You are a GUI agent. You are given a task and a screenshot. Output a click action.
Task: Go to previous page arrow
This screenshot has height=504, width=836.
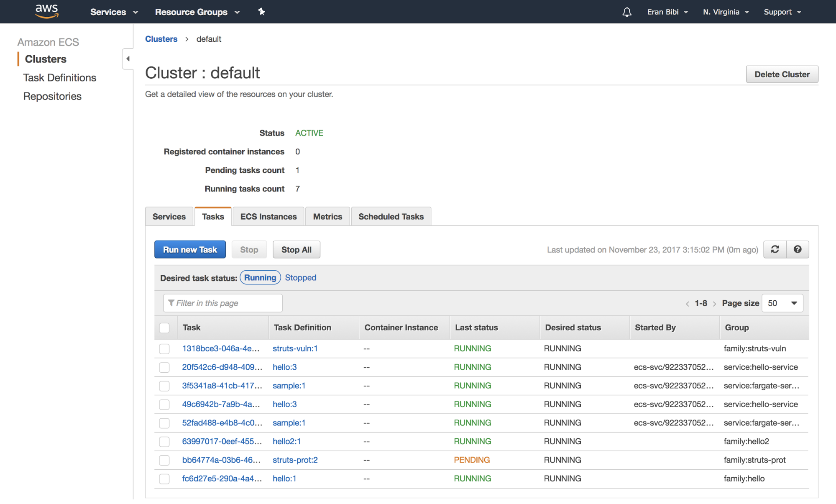point(687,304)
